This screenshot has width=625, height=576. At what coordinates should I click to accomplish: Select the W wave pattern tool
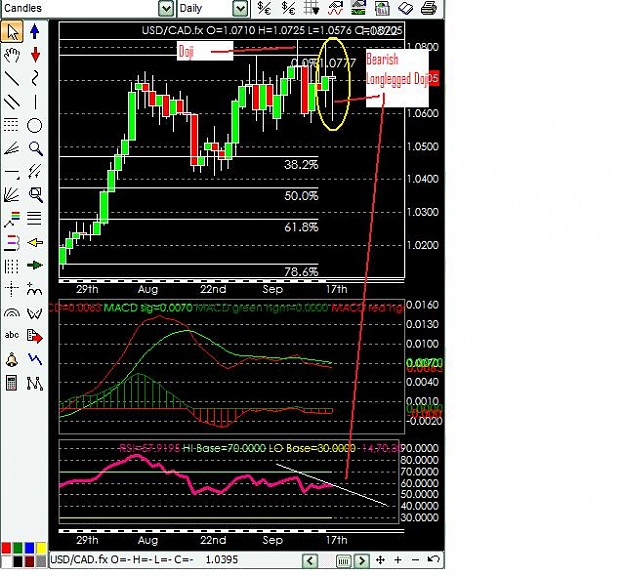[35, 313]
